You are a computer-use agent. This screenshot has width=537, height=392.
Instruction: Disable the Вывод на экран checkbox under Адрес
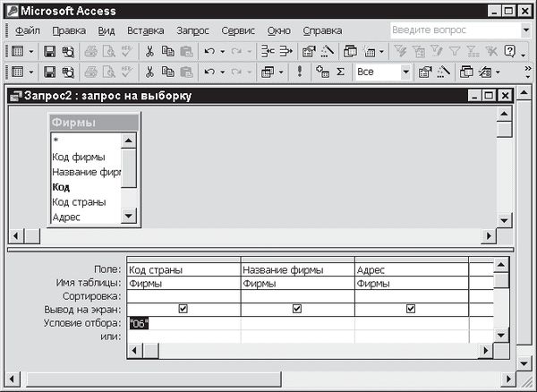point(411,309)
